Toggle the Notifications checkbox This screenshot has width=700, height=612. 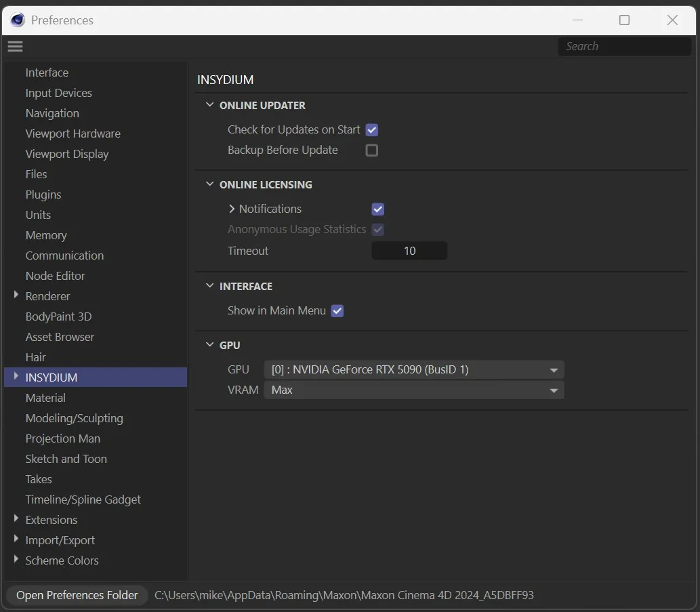[378, 209]
